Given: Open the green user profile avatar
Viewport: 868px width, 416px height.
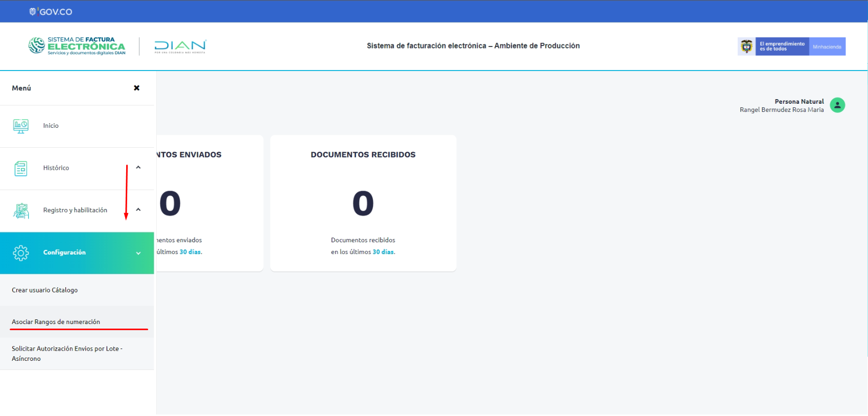Looking at the screenshot, I should point(837,105).
